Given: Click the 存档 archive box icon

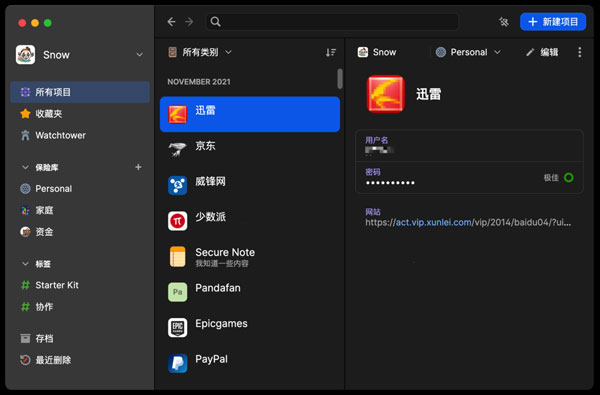Looking at the screenshot, I should click(x=25, y=338).
